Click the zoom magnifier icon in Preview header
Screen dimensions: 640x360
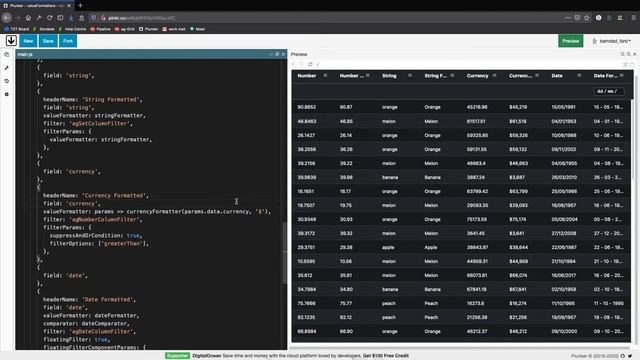click(x=622, y=54)
